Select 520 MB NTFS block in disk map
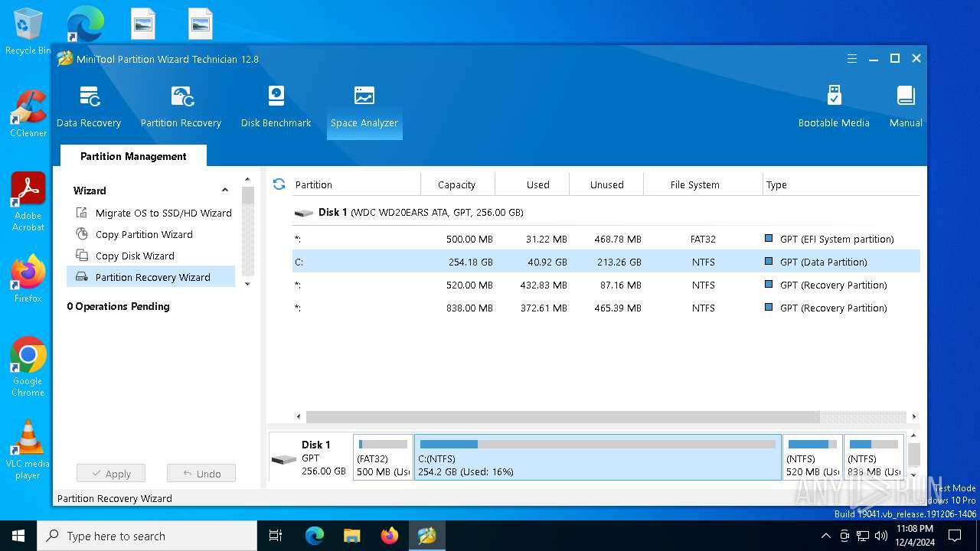 812,458
